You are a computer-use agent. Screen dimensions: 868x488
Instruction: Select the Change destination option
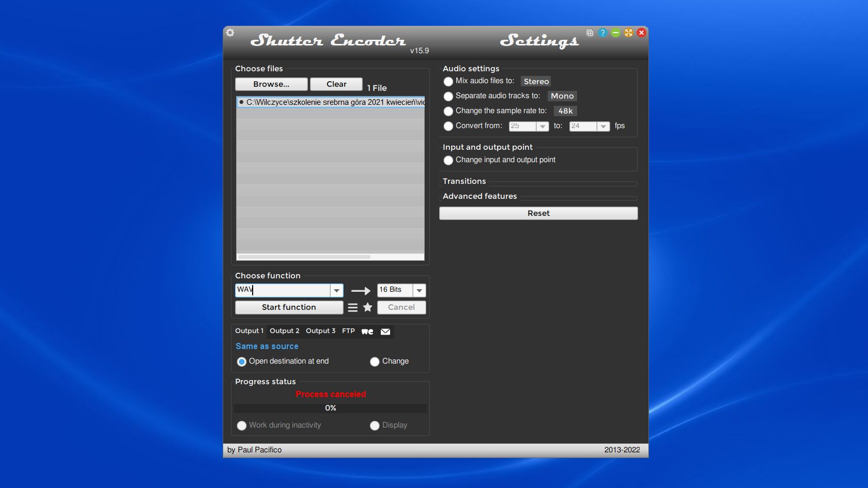tap(375, 362)
